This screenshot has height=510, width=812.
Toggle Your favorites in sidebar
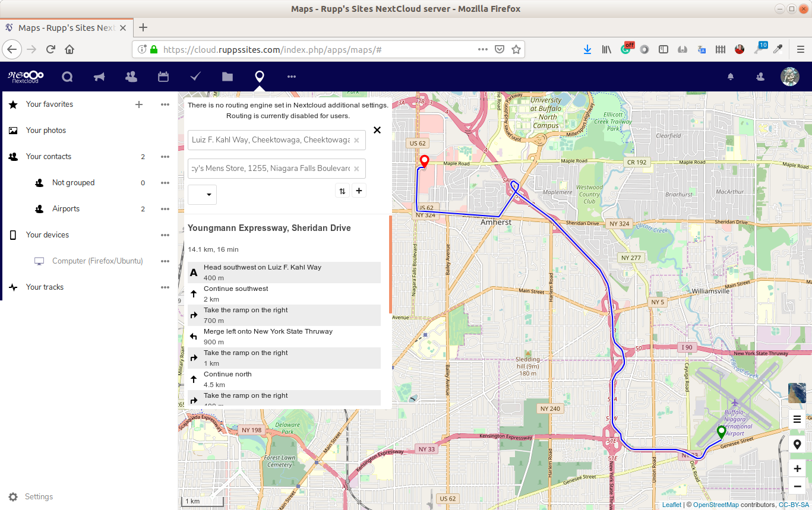click(x=50, y=104)
